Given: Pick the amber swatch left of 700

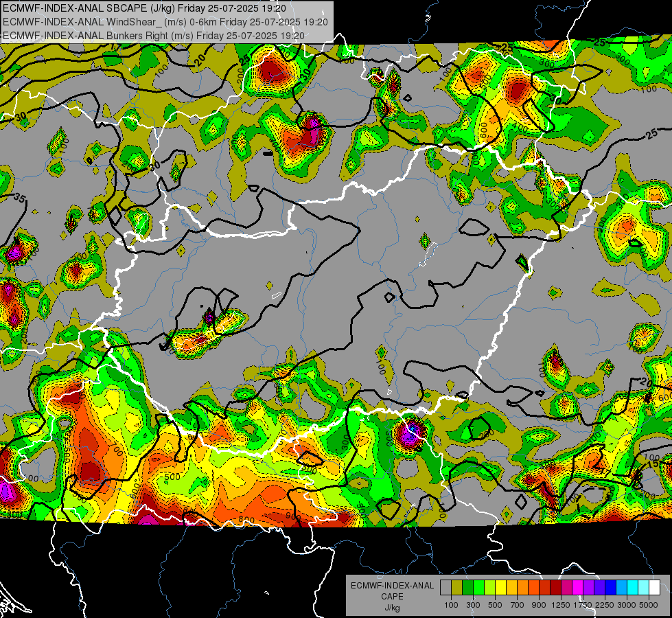Looking at the screenshot, I should click(x=511, y=588).
